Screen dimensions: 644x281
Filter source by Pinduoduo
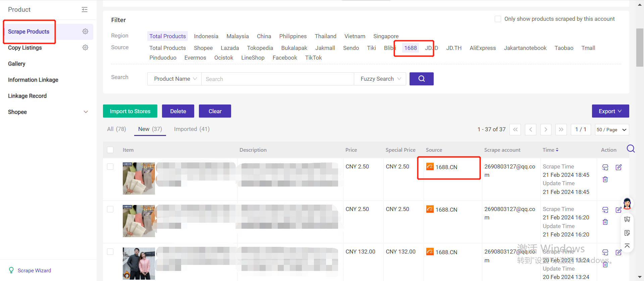coord(163,58)
